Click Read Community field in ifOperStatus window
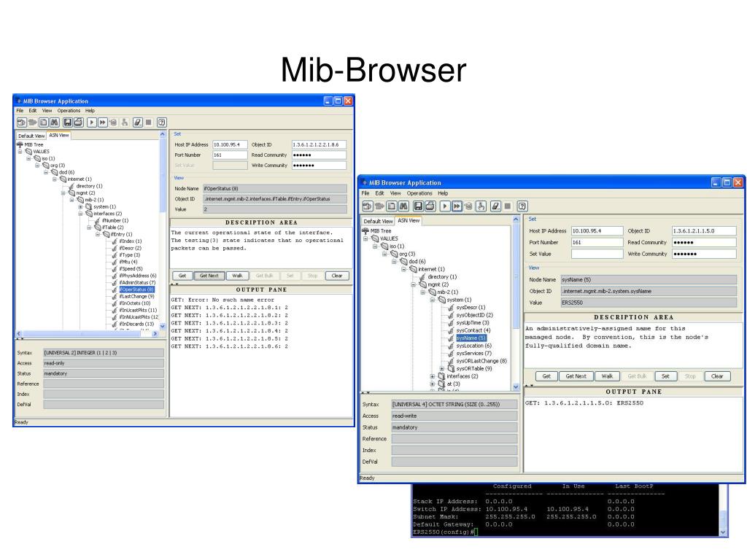747x560 pixels. click(x=319, y=155)
